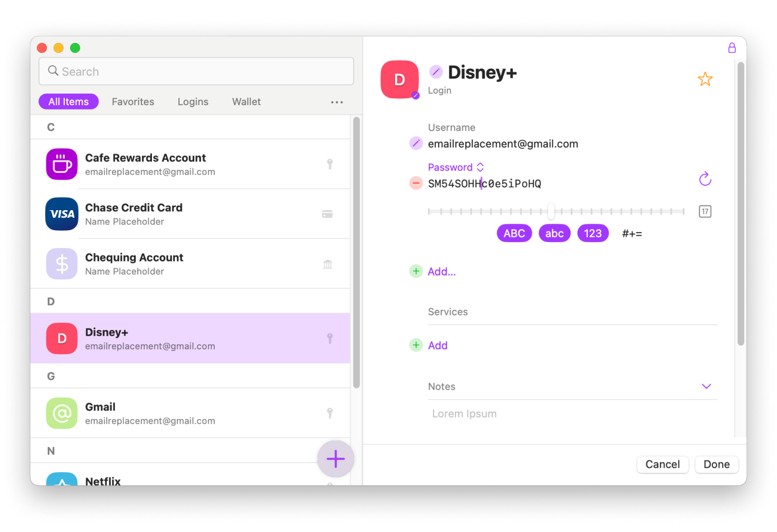
Task: Click the Gmail at-sign icon
Action: [x=62, y=413]
